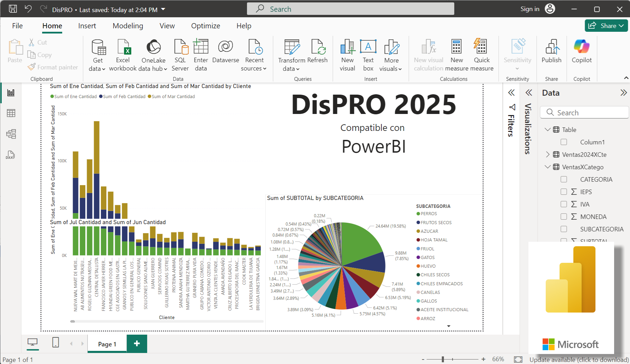
Task: Open the View tab
Action: click(167, 26)
